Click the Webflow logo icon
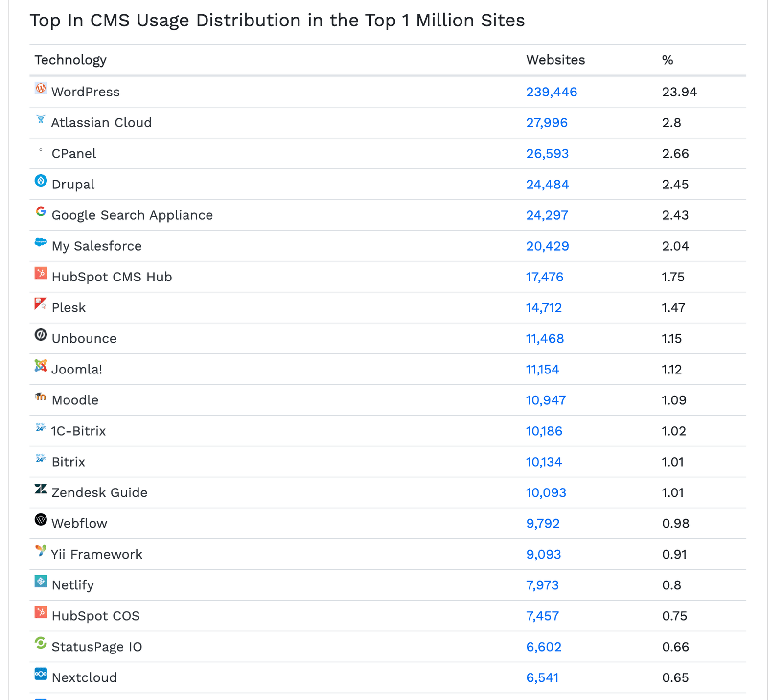This screenshot has width=783, height=700. tap(41, 520)
